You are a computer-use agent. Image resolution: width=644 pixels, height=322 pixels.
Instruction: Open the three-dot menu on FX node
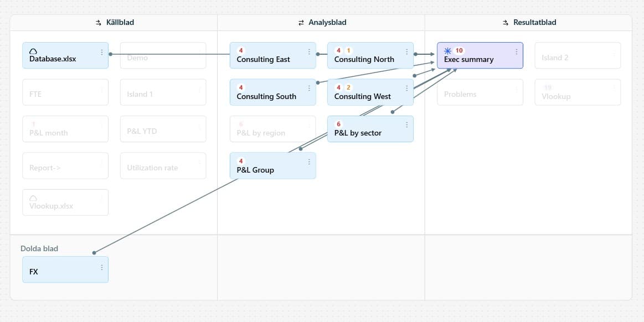pyautogui.click(x=102, y=267)
